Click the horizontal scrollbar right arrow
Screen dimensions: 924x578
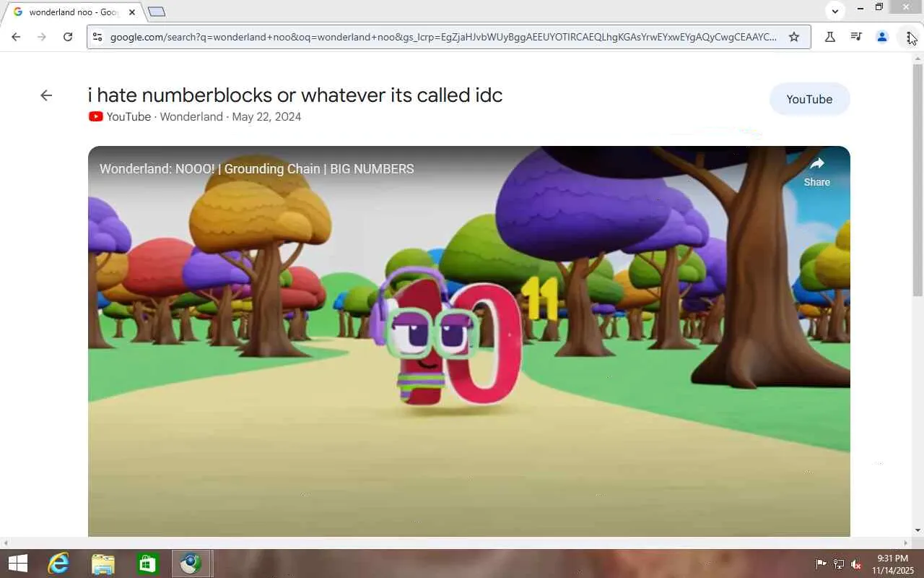(907, 543)
